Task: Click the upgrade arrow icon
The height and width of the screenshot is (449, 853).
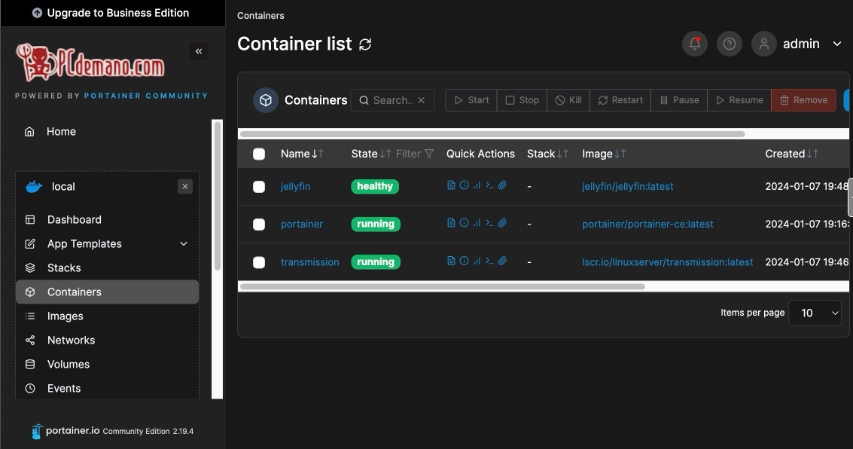Action: tap(37, 13)
